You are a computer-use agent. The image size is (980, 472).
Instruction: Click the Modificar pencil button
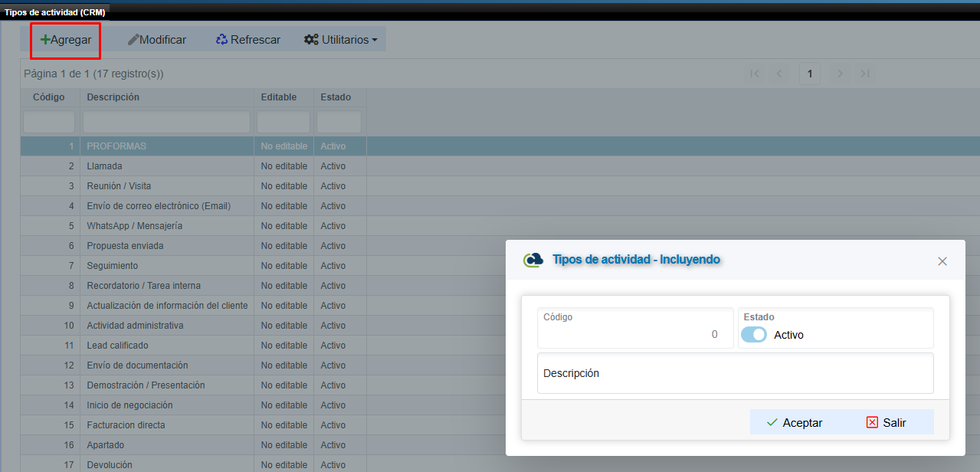click(156, 40)
